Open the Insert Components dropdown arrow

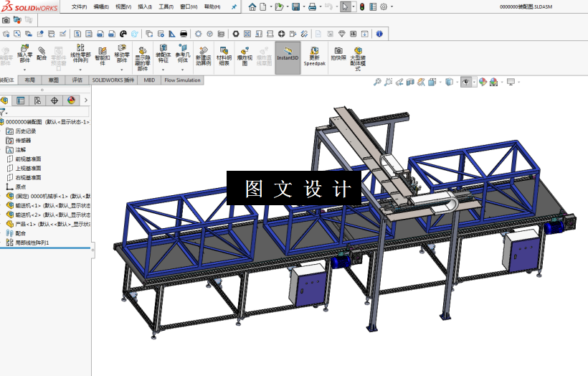click(x=24, y=70)
